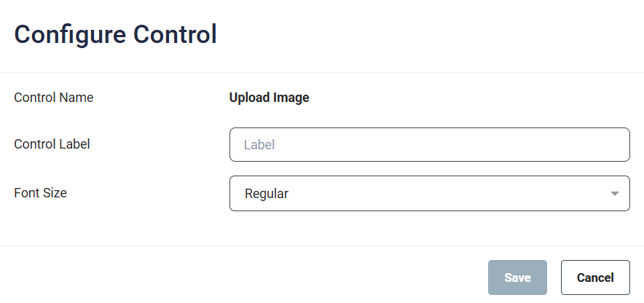Click the Control Name field label
Screen dimensions: 644x303
coord(54,97)
